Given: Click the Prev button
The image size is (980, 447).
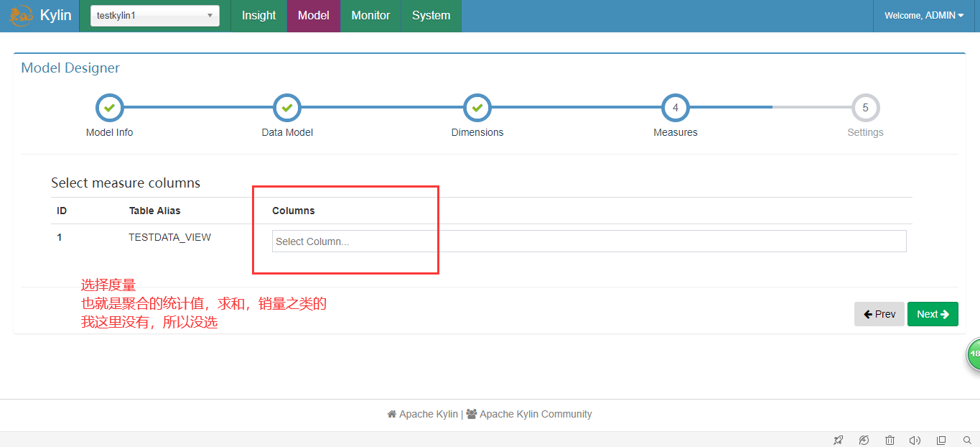Looking at the screenshot, I should tap(879, 314).
